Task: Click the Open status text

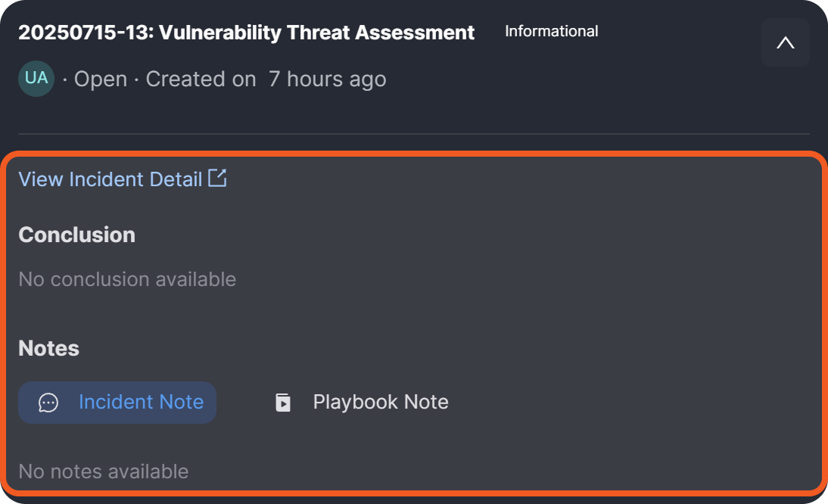Action: click(100, 79)
